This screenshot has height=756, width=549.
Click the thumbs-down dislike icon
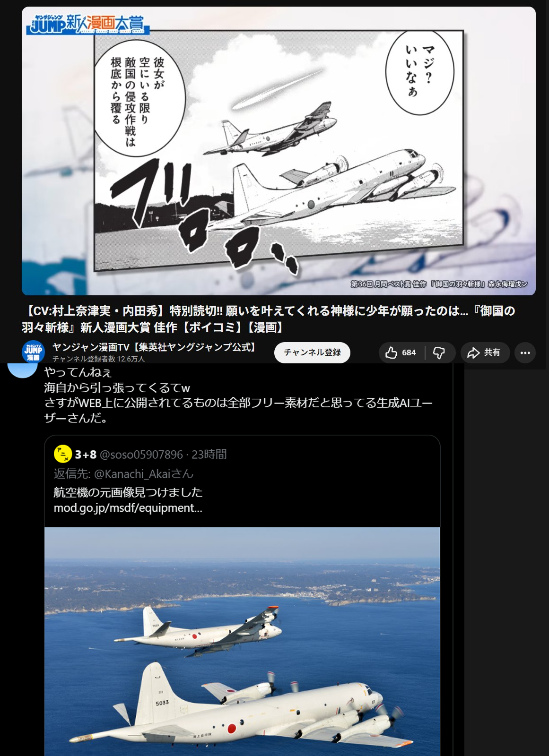pos(439,352)
